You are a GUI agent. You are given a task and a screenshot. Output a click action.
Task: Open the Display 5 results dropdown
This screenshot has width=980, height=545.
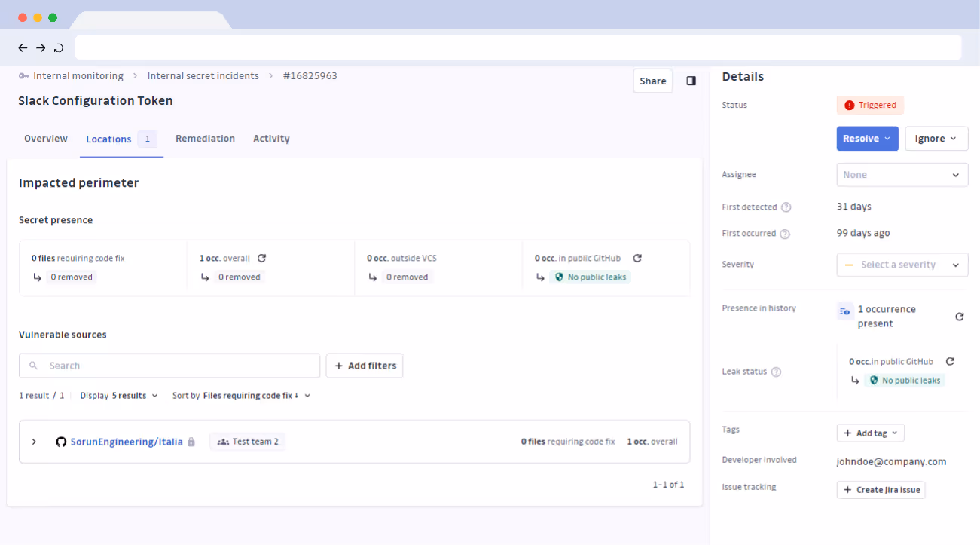120,396
